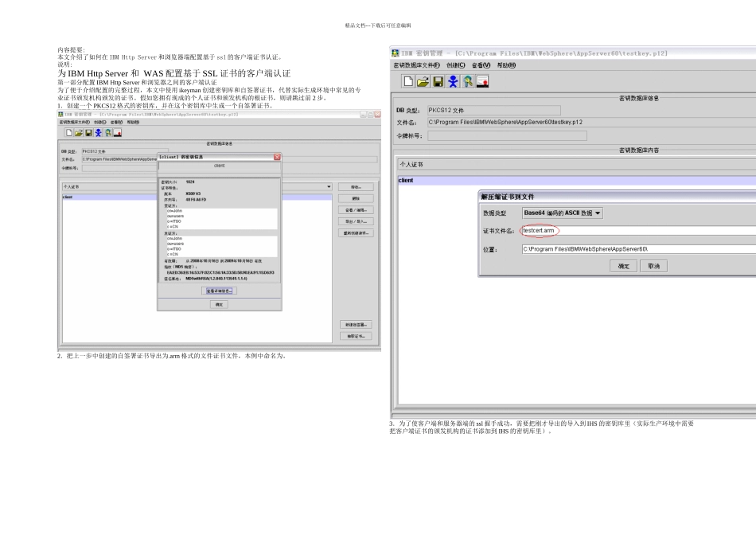Image resolution: width=756 pixels, height=535 pixels.
Task: Open the key database file menu in the key-info window
Action: pos(74,122)
